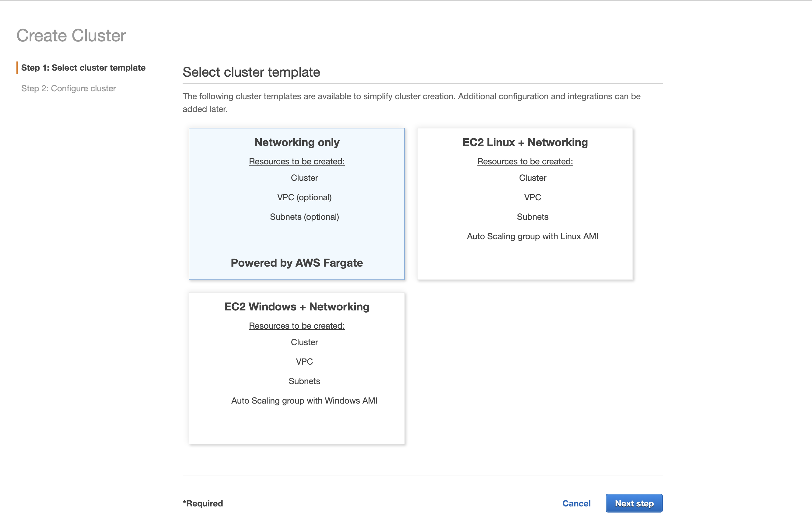Click the Create Cluster page heading
Image resolution: width=812 pixels, height=532 pixels.
click(x=71, y=35)
